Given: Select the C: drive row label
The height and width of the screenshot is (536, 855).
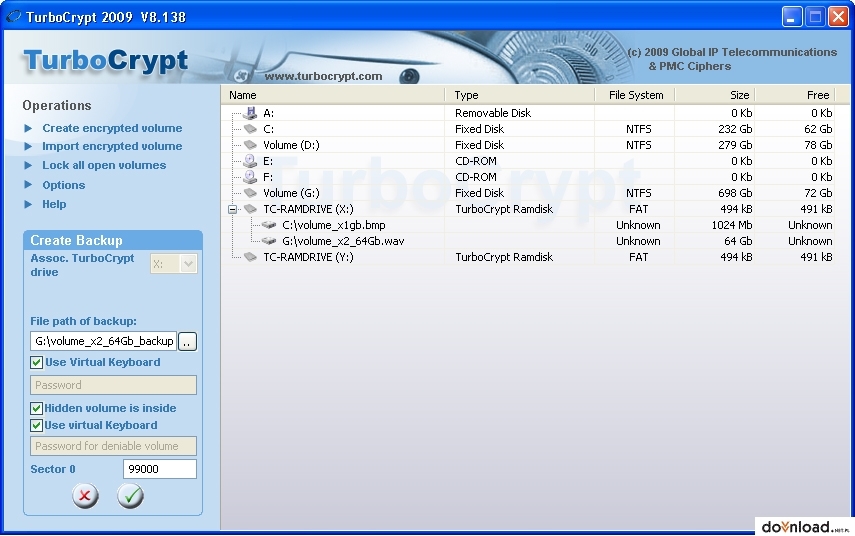Looking at the screenshot, I should tap(268, 129).
